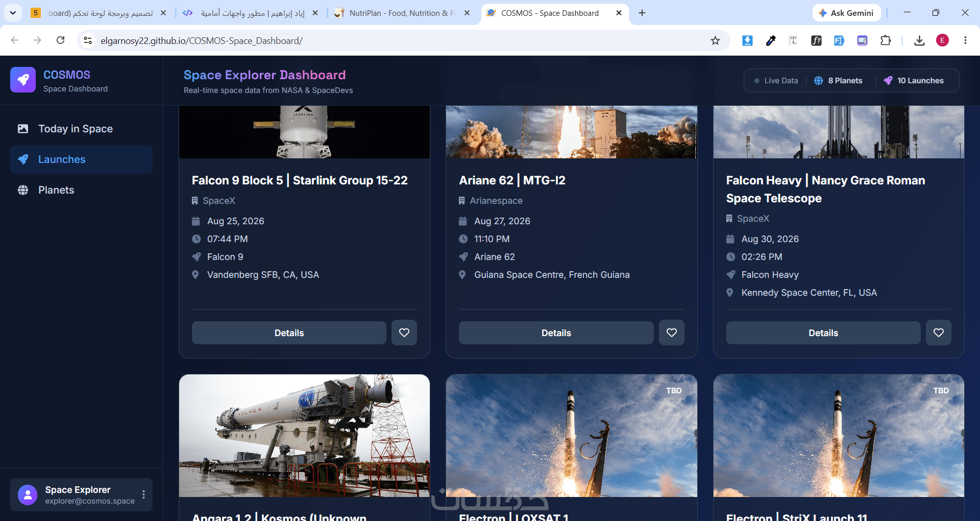Click the color picker eyedropper extension icon
This screenshot has height=521, width=980.
click(x=771, y=40)
